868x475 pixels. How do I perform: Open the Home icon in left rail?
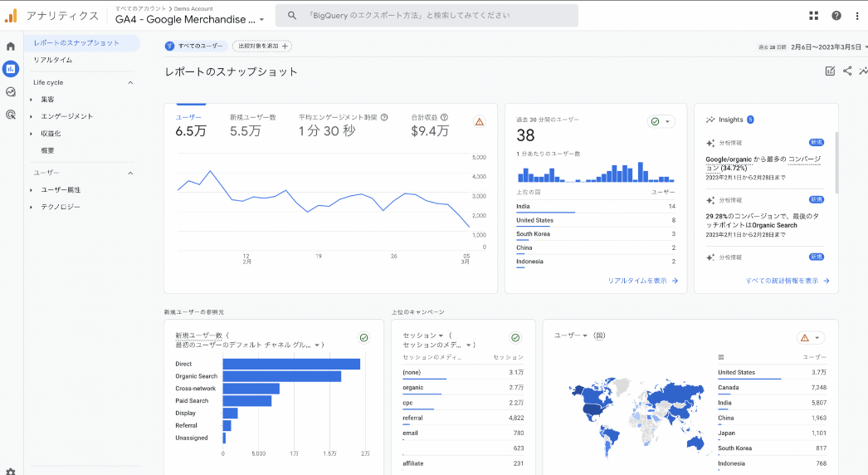coord(11,47)
